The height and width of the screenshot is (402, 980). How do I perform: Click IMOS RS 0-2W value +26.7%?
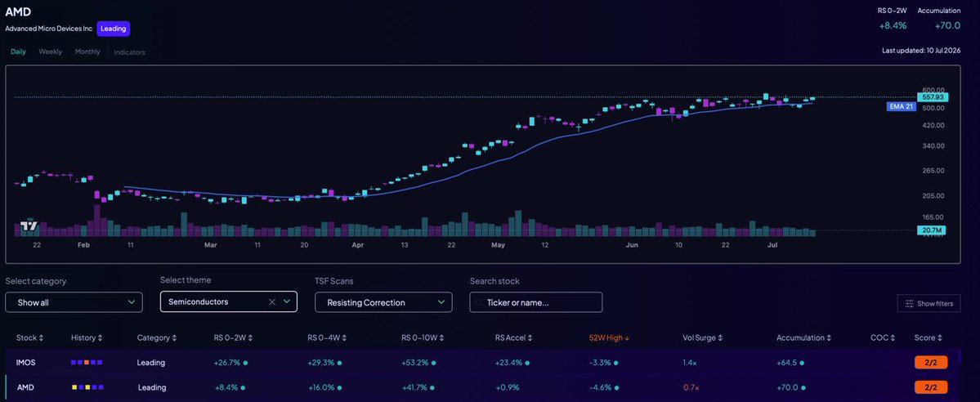pyautogui.click(x=227, y=362)
